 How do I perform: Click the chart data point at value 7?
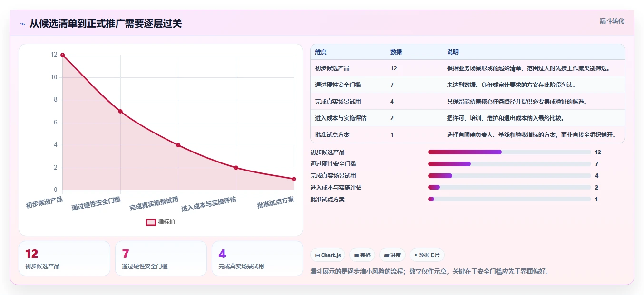point(120,111)
